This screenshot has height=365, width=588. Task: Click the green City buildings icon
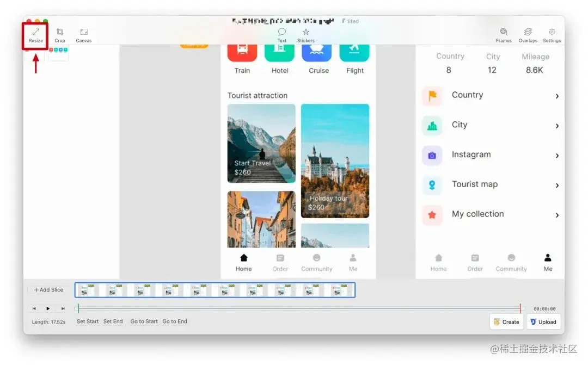(432, 126)
